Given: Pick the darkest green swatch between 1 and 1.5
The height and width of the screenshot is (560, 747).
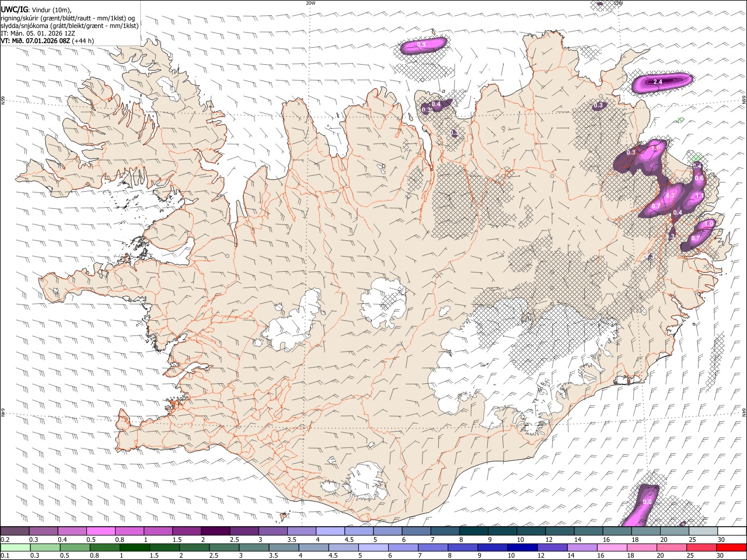Looking at the screenshot, I should [x=135, y=547].
